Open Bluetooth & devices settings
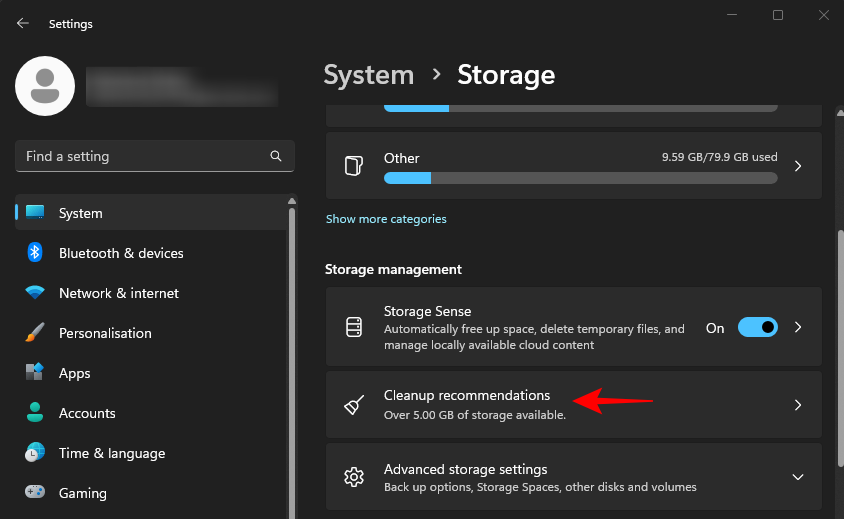This screenshot has width=844, height=519. coord(120,253)
